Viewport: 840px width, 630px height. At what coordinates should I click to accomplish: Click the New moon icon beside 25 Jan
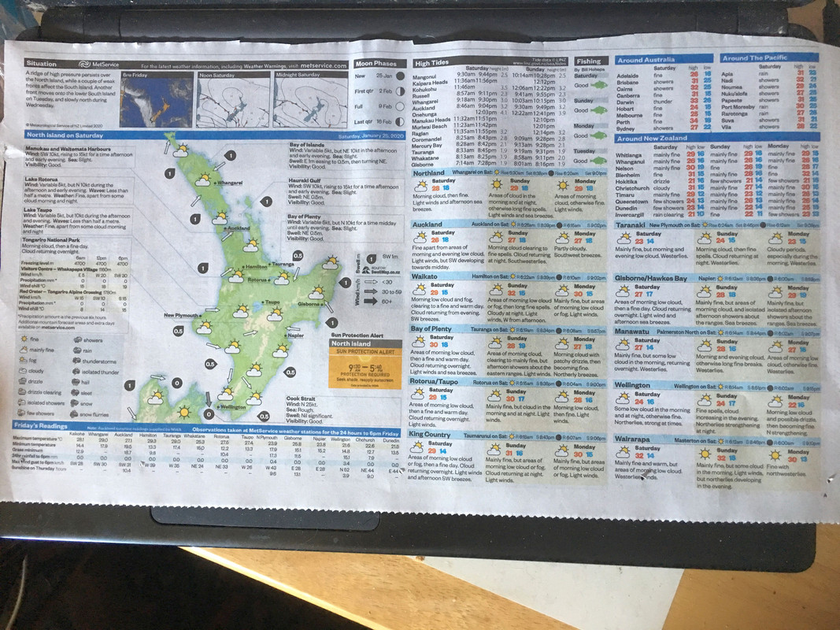click(400, 76)
